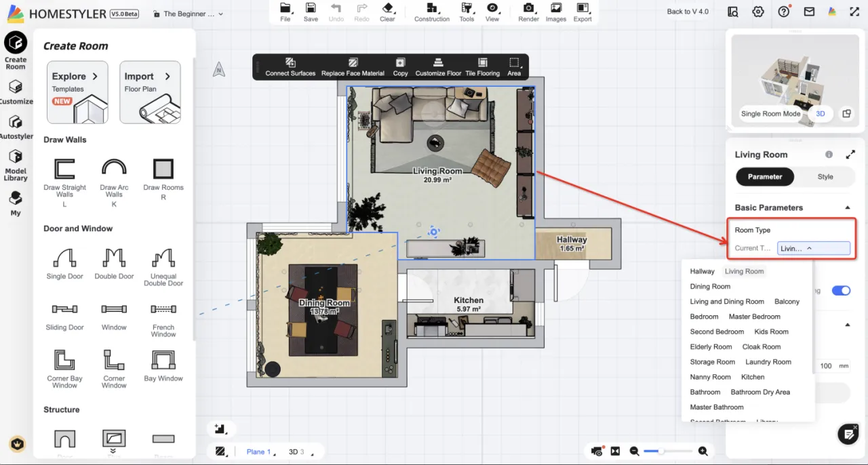868x465 pixels.
Task: Click the 100 mm value field
Action: (825, 366)
